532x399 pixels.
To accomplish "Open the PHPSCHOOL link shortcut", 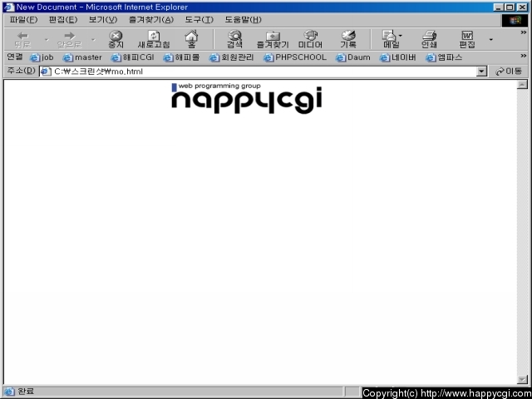I will click(x=295, y=57).
